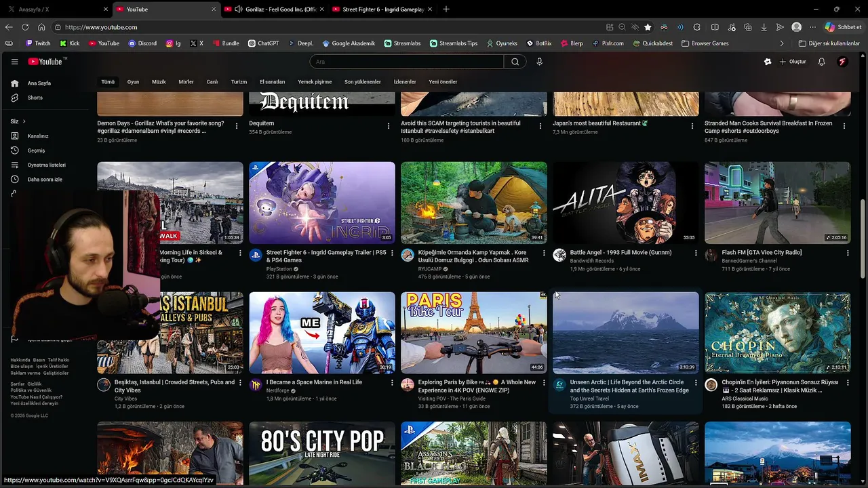
Task: Open more options for Exploring Paris by Bike
Action: [544, 383]
